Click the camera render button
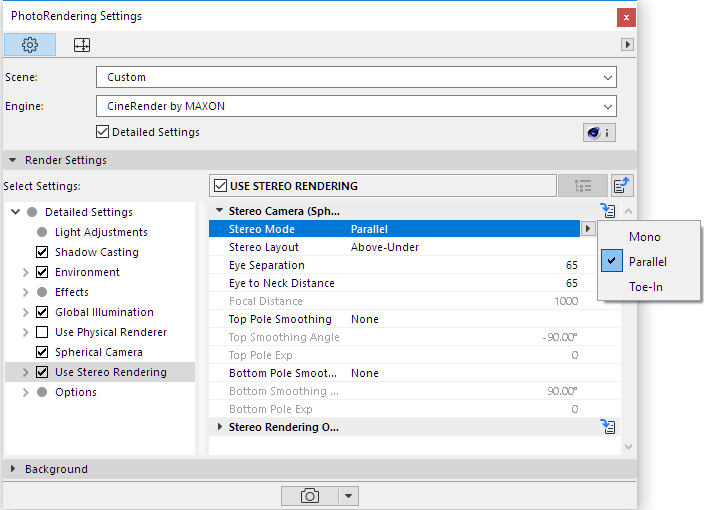This screenshot has width=704, height=510. coord(310,496)
